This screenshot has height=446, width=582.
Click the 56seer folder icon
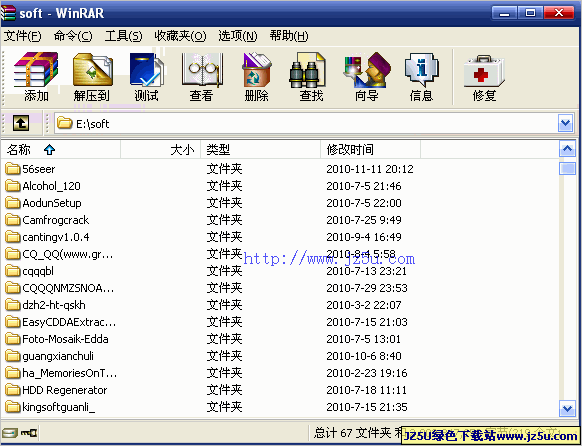pos(13,169)
